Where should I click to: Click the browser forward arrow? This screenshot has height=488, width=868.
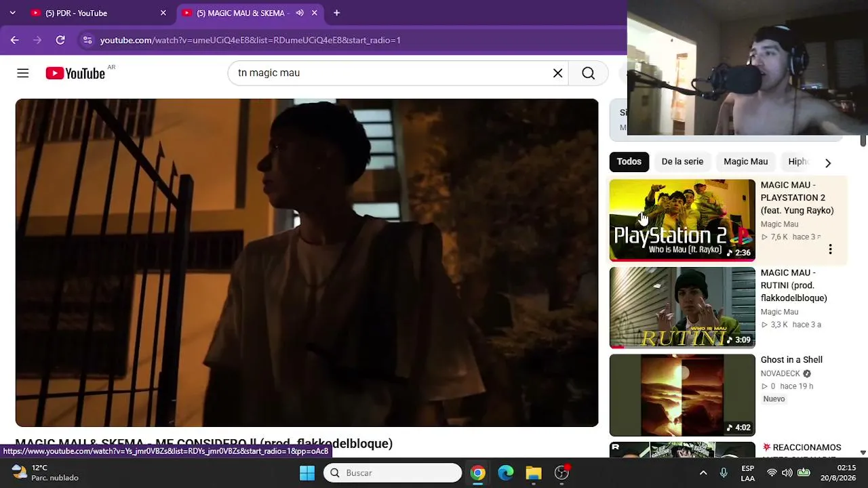(37, 40)
